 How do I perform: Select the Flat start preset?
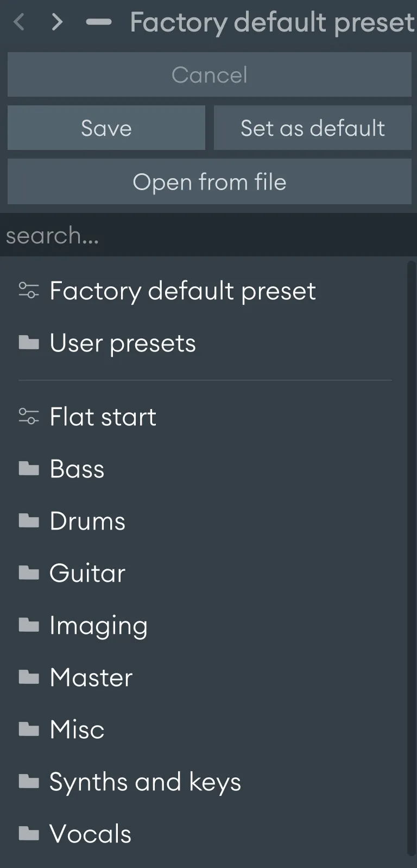[103, 417]
